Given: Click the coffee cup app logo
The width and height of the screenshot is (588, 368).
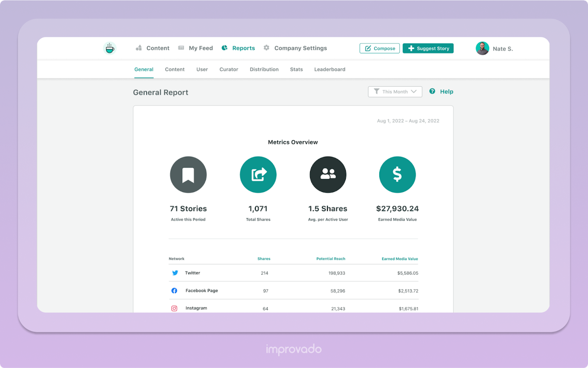Looking at the screenshot, I should [110, 48].
